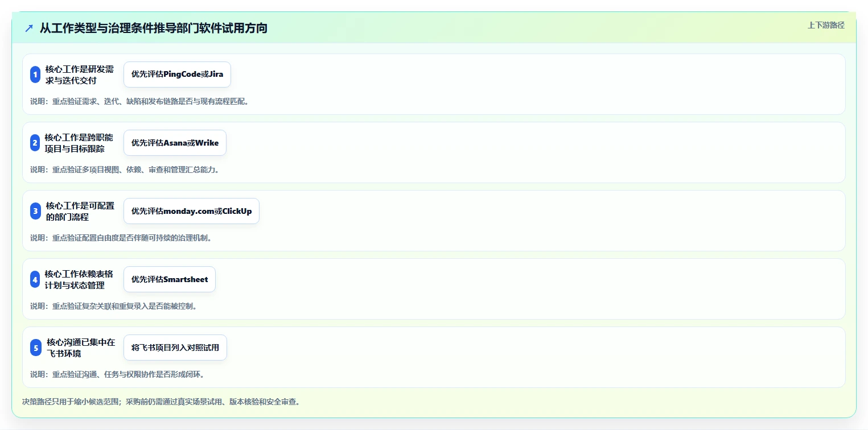Click the number 2 step badge
This screenshot has height=430, width=868.
[x=35, y=143]
